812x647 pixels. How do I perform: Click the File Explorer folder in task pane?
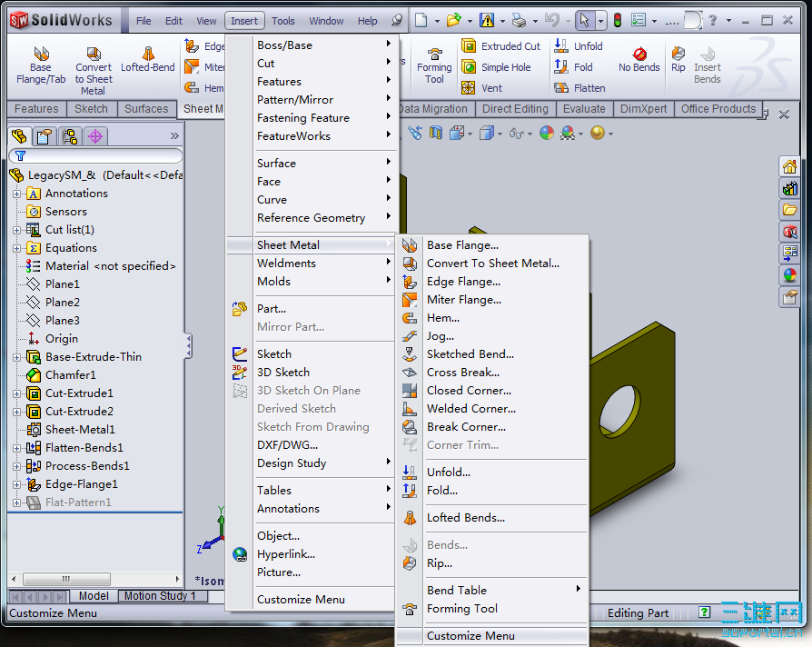789,210
